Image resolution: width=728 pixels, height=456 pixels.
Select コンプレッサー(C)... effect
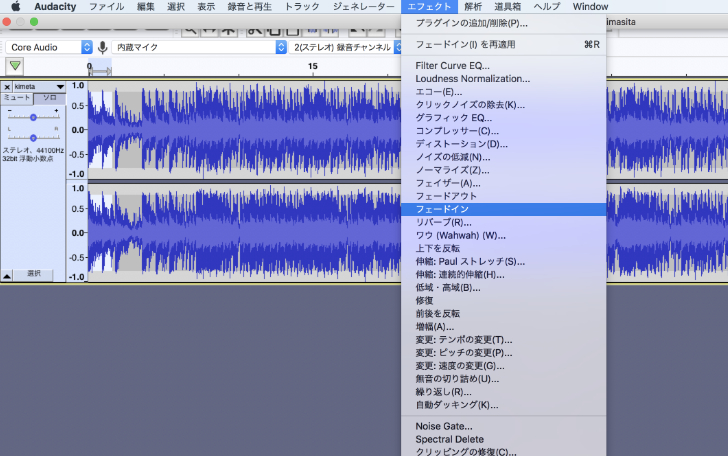click(x=504, y=131)
